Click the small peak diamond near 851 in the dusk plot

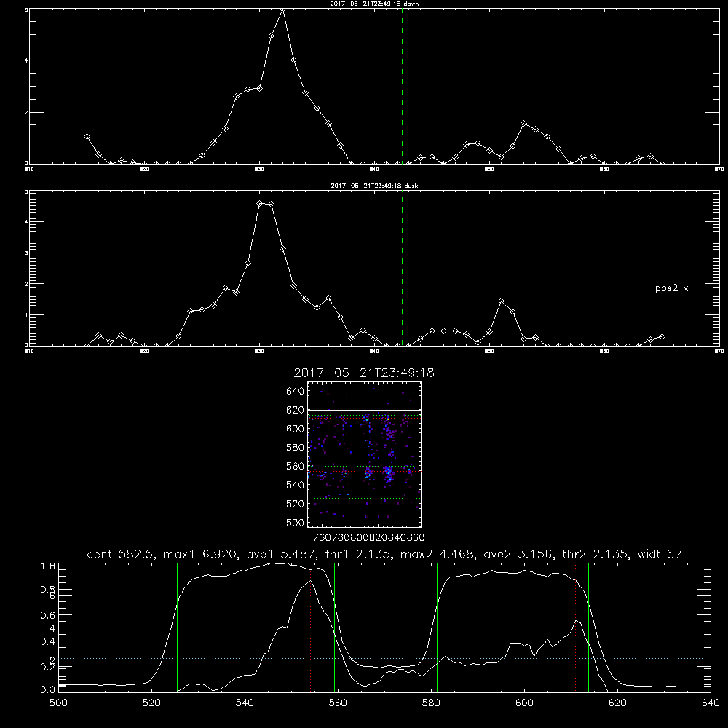(501, 301)
